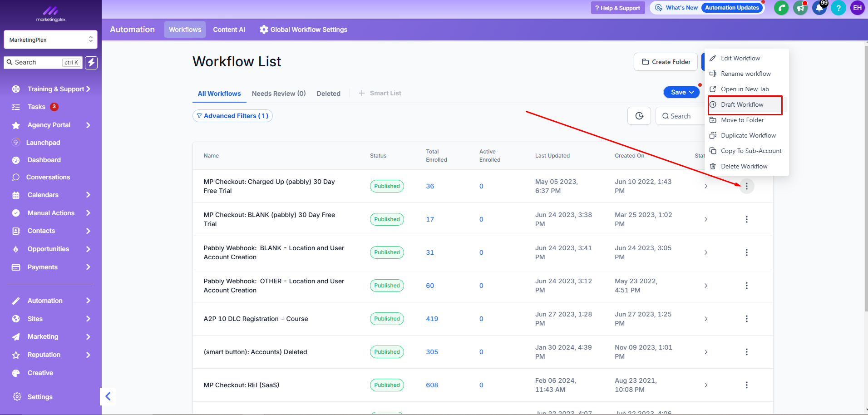
Task: Click the lightning bolt quick actions icon
Action: coord(91,63)
